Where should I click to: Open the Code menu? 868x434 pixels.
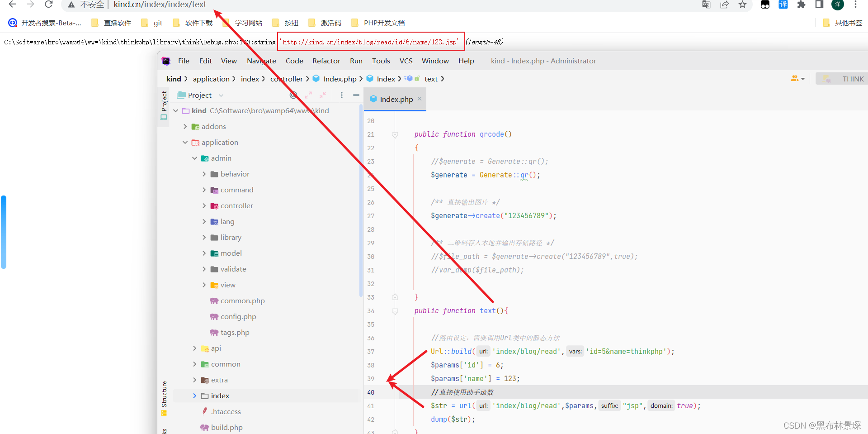click(294, 61)
